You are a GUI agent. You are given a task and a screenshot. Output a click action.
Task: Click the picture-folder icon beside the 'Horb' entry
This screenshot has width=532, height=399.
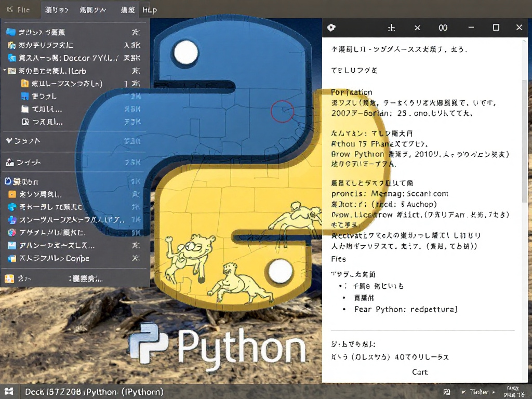(12, 71)
